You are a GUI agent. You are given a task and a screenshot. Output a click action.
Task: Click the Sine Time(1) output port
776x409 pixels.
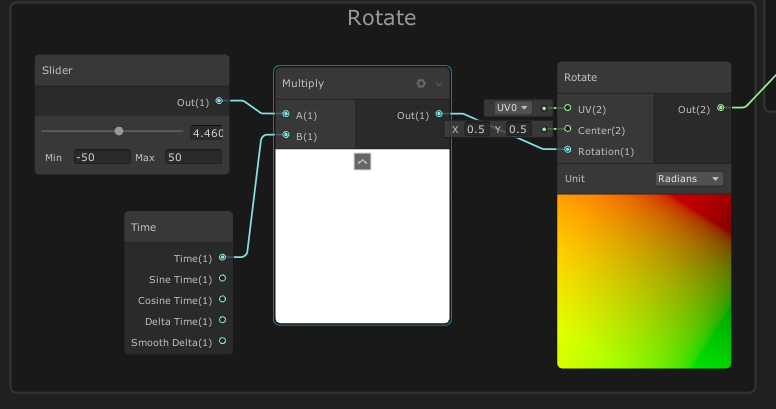222,279
